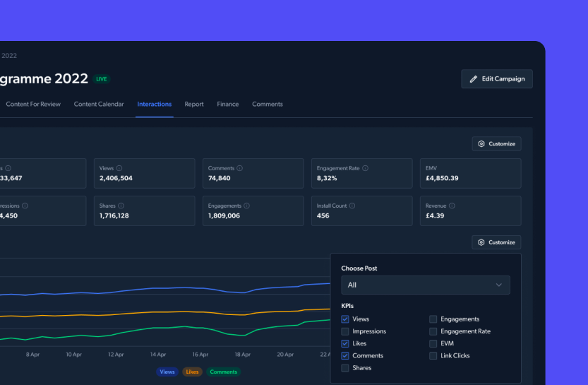
Task: Uncheck the Likes KPI checkbox
Action: tap(345, 343)
